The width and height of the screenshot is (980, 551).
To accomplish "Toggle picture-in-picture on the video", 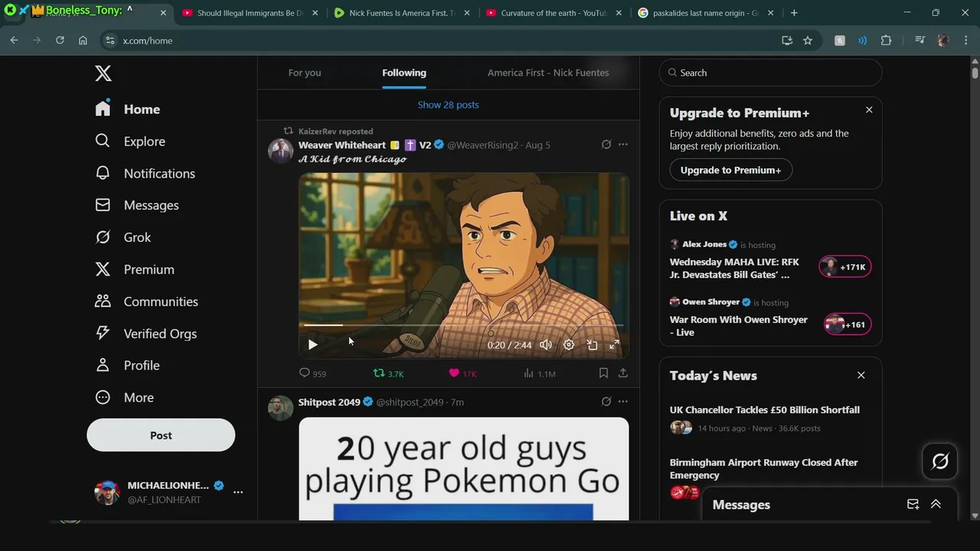I will click(592, 345).
